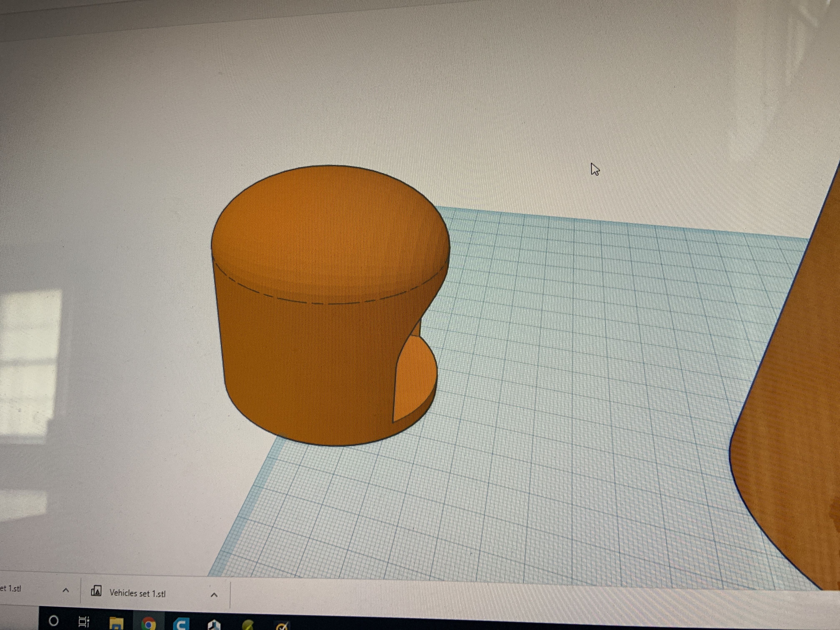Open the Cura blue C taskbar icon
Image resolution: width=840 pixels, height=630 pixels.
[181, 624]
